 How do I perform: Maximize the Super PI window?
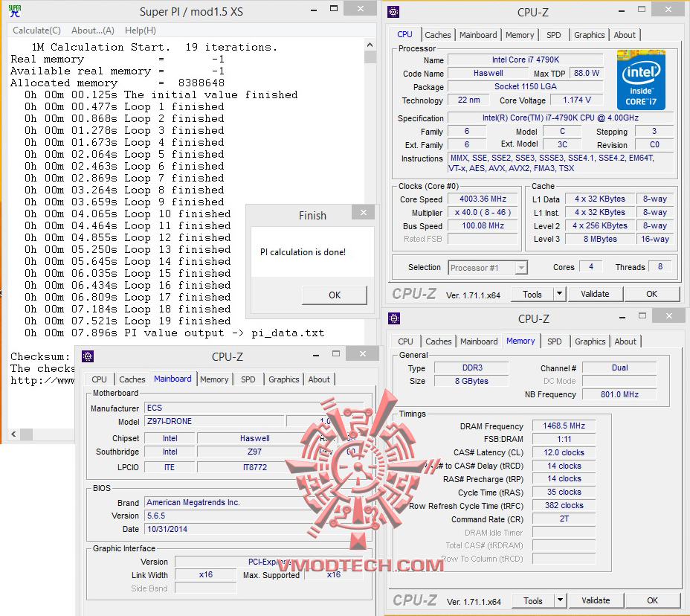(x=334, y=9)
